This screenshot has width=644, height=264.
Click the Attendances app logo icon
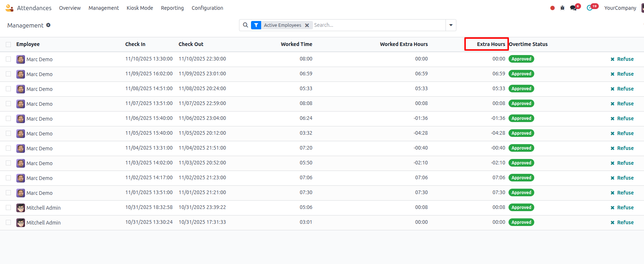9,8
